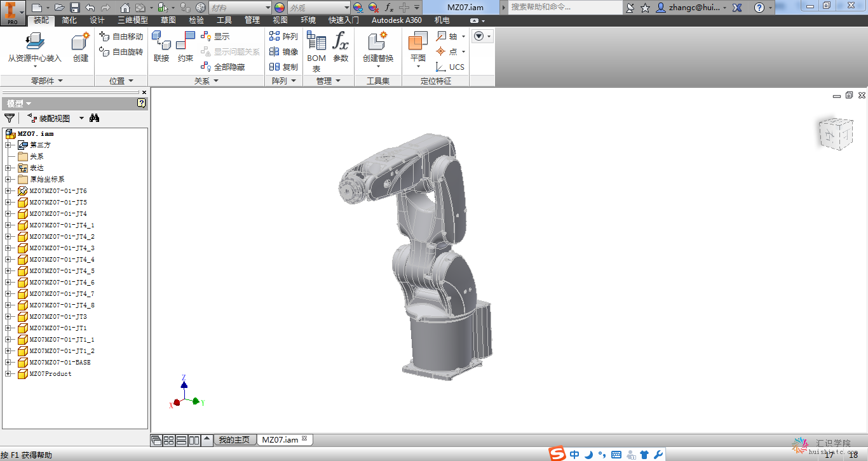Click the favorites star icon
Viewport: 868px width, 461px height.
646,8
